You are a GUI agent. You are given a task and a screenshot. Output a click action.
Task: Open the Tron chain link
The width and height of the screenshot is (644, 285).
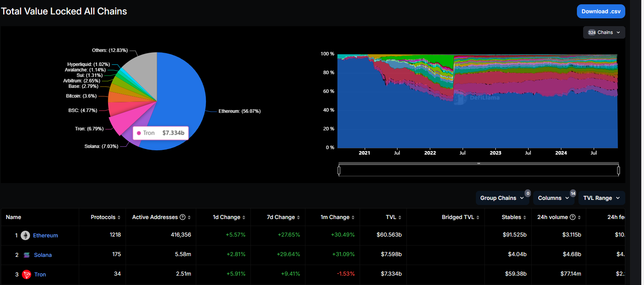click(x=40, y=274)
